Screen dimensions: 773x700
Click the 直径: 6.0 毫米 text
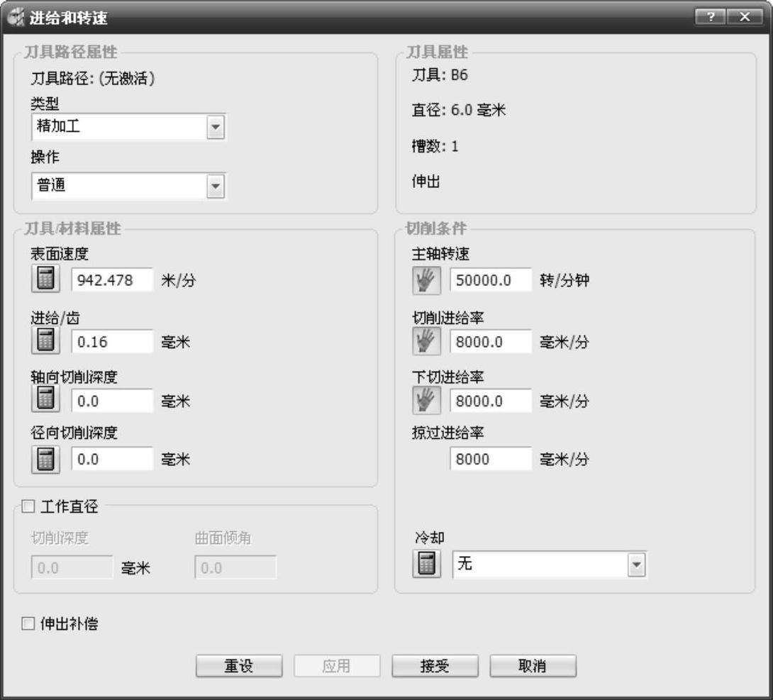pyautogui.click(x=458, y=110)
